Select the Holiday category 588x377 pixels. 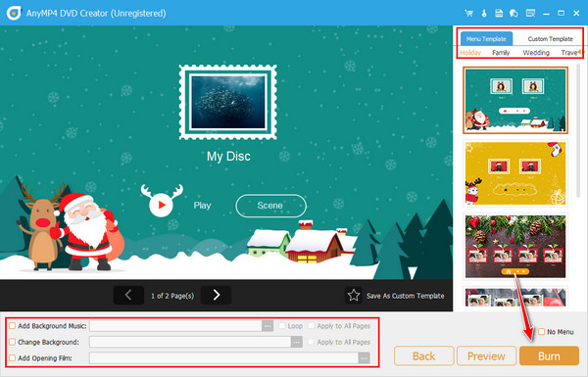tap(470, 53)
